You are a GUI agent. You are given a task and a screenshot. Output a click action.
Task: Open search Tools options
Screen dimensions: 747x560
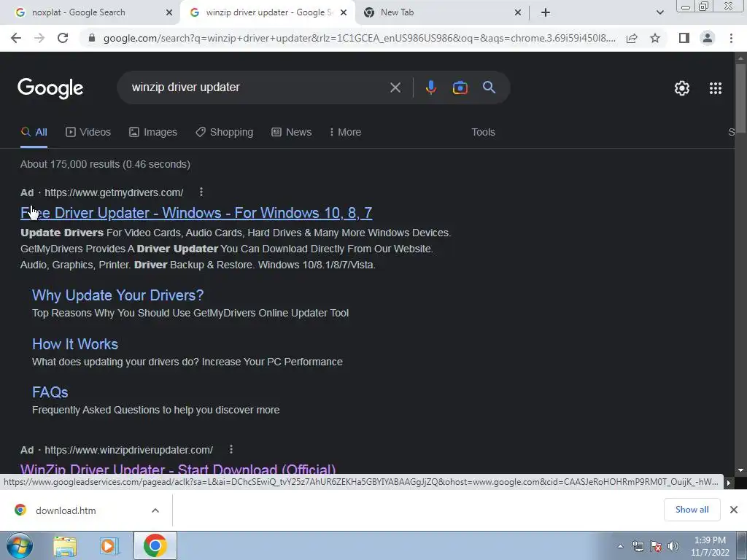(483, 133)
